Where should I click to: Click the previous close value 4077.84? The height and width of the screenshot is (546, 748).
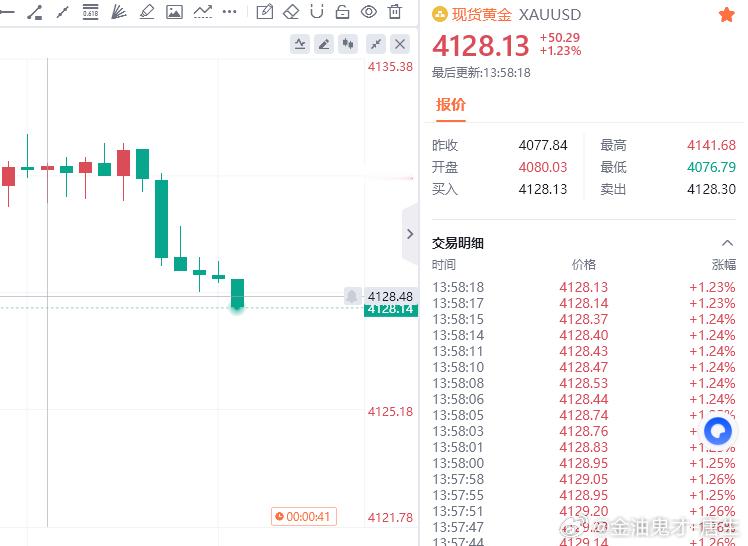(543, 145)
